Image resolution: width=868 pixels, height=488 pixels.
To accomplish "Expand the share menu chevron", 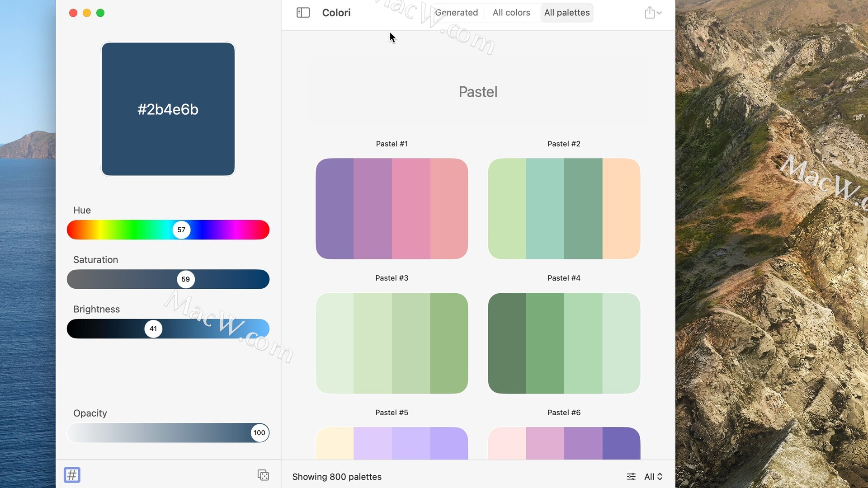I will [659, 13].
